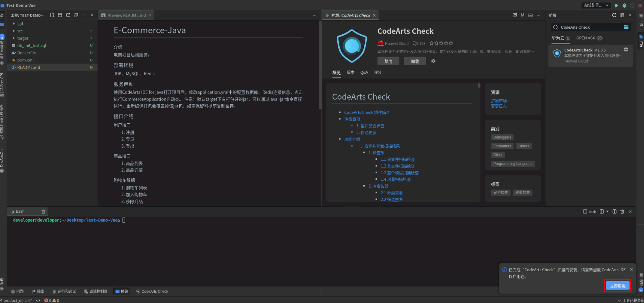This screenshot has width=644, height=303.
Task: Open the 变更日志 changelog link
Action: [x=499, y=106]
